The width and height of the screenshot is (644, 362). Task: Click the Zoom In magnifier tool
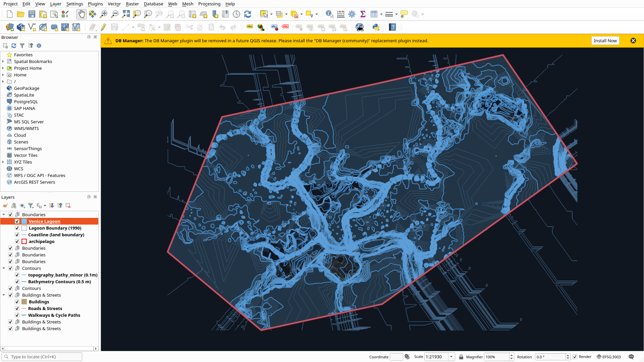coord(104,14)
